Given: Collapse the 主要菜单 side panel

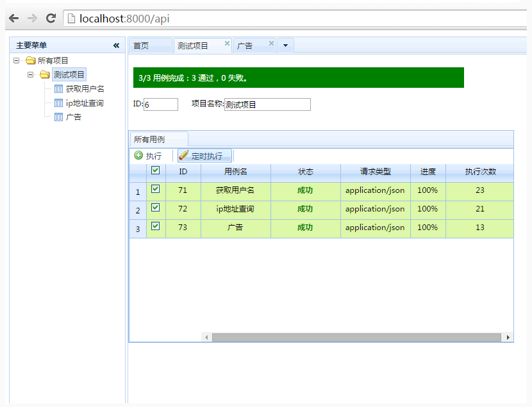Looking at the screenshot, I should (117, 46).
